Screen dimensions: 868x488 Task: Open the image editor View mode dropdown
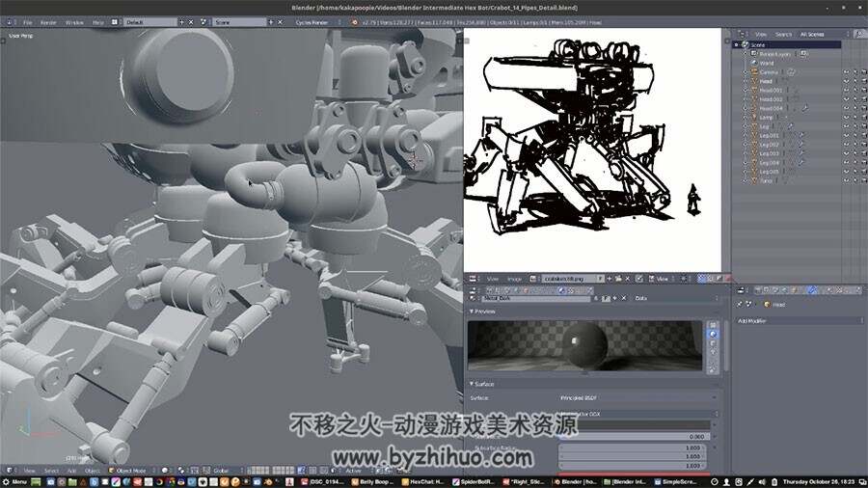(x=663, y=279)
